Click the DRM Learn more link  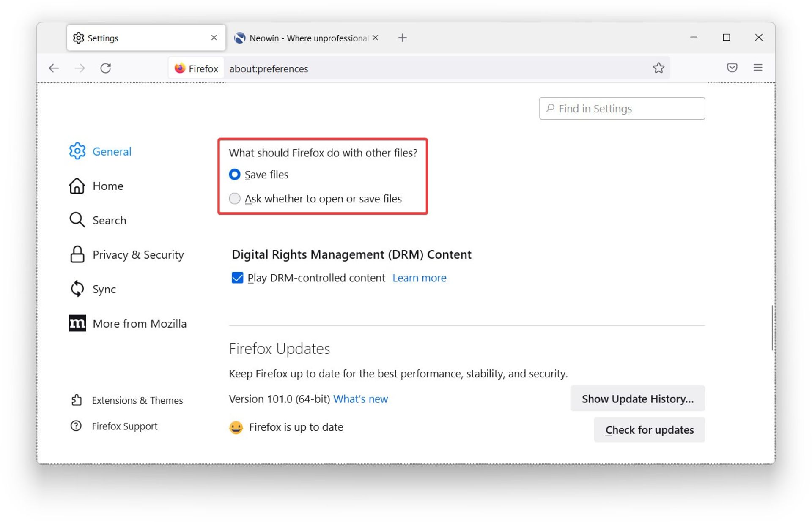(x=419, y=278)
